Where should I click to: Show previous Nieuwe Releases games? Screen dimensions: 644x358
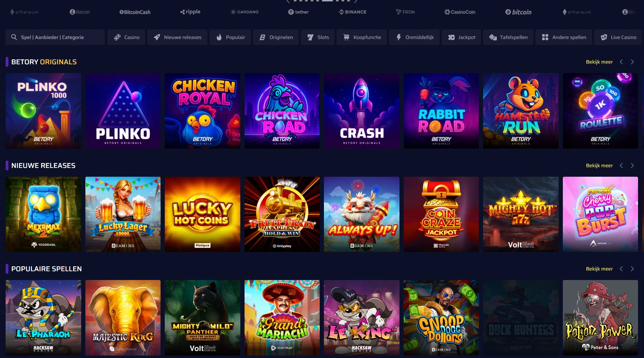click(621, 165)
